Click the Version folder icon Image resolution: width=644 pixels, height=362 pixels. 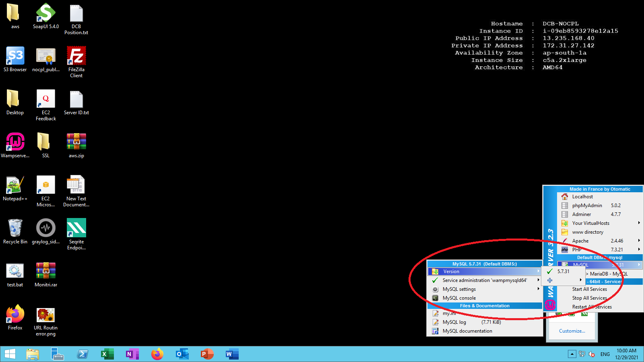435,271
